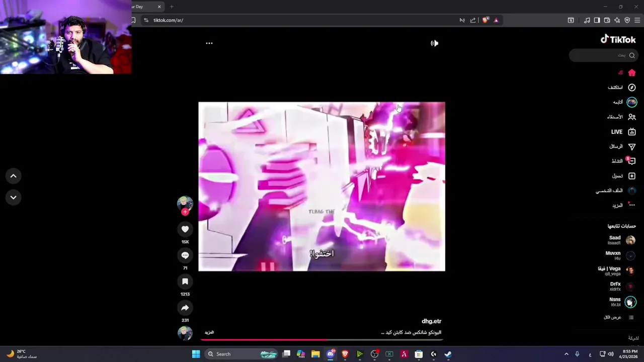The height and width of the screenshot is (362, 644).
Task: Open Discord from the taskbar
Action: coord(330,354)
